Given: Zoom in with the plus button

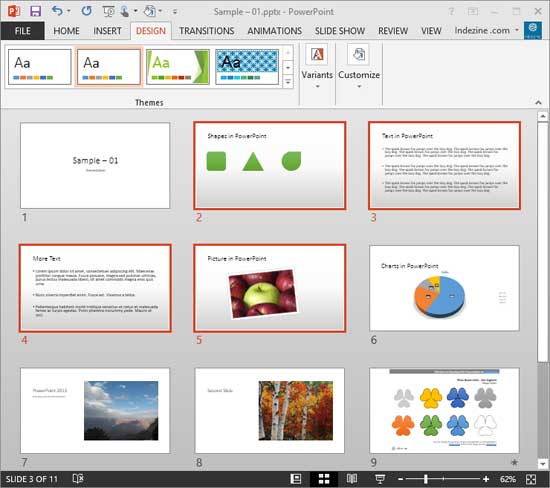Looking at the screenshot, I should pyautogui.click(x=486, y=479).
